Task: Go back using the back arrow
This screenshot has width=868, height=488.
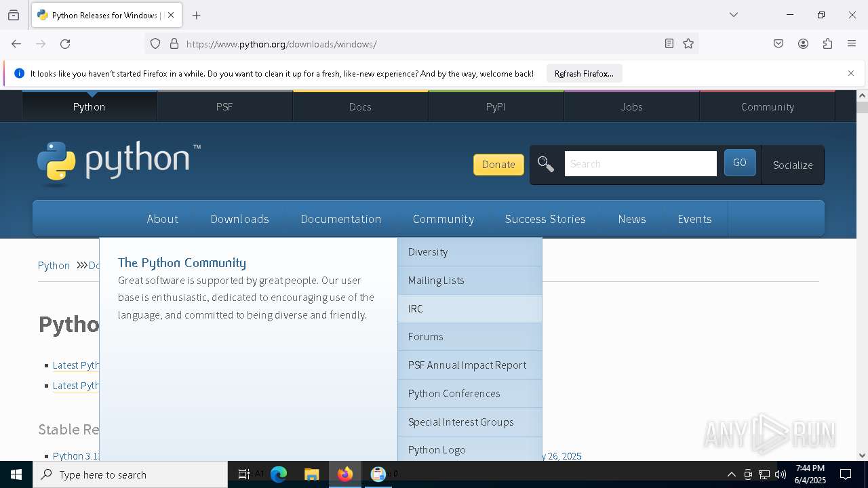Action: click(x=16, y=44)
